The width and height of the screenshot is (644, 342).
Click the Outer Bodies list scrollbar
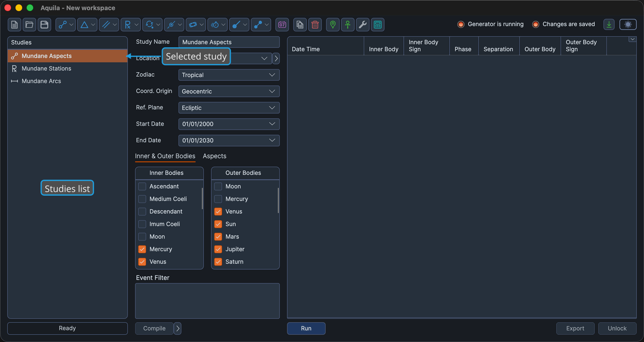point(278,200)
